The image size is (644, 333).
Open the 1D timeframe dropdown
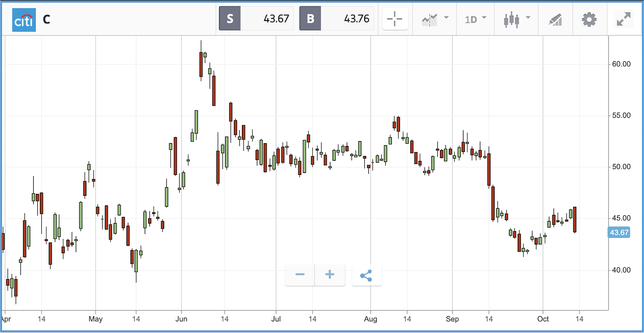coord(475,19)
